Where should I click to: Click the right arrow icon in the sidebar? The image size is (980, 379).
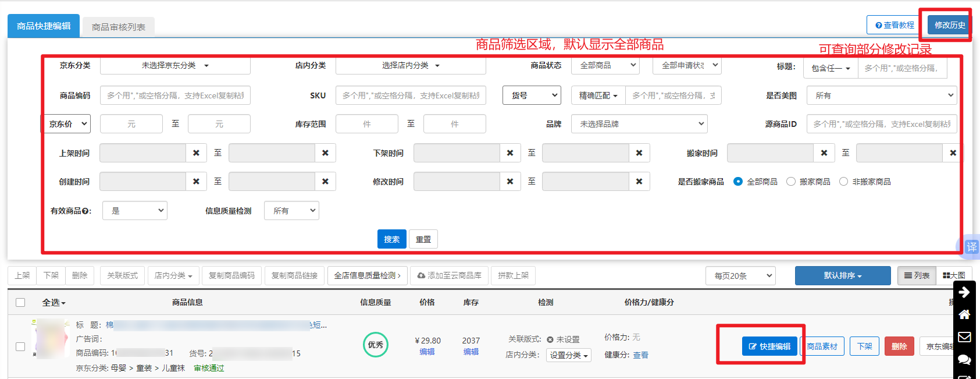click(x=964, y=292)
